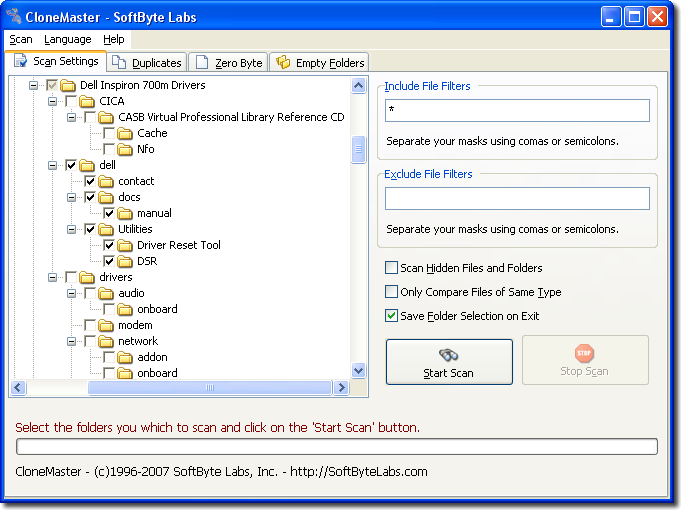The height and width of the screenshot is (510, 681).
Task: Click the audio folder icon
Action: (x=106, y=293)
